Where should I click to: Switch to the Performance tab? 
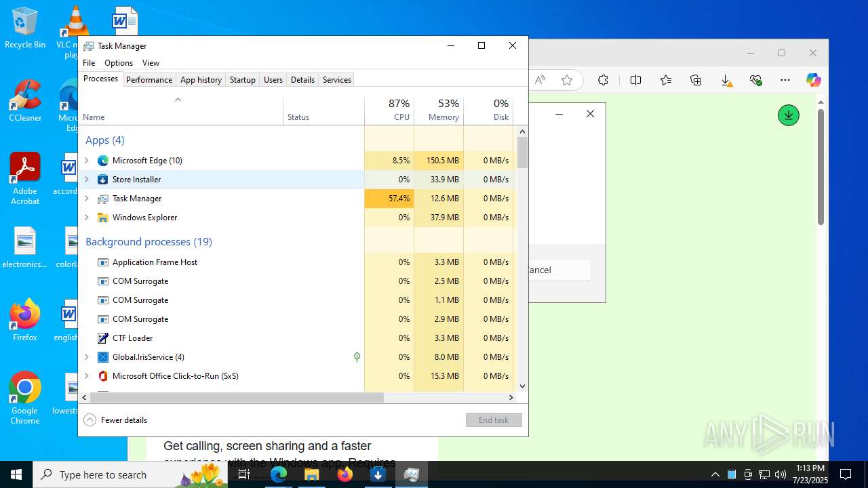click(149, 80)
